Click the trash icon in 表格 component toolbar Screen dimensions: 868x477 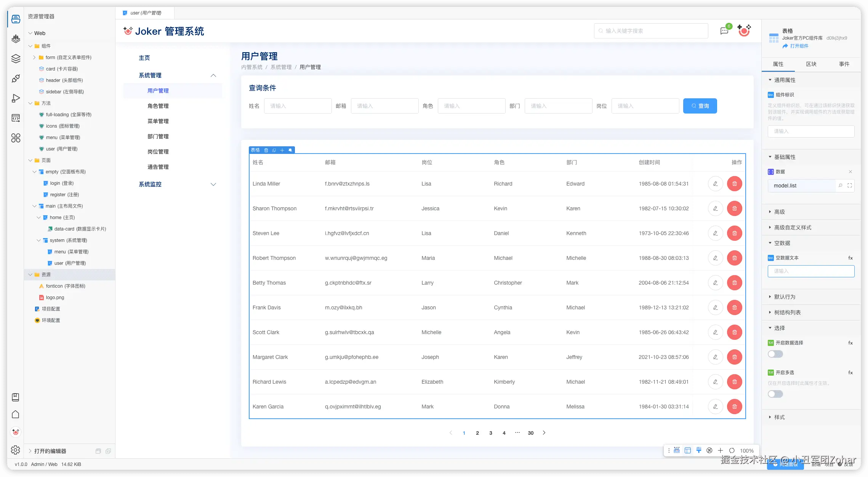(x=266, y=150)
